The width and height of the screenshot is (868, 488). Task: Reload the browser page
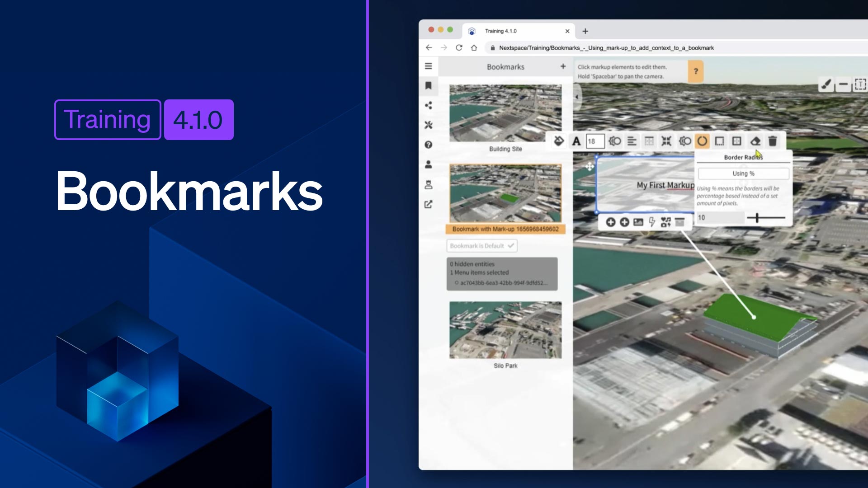click(459, 48)
